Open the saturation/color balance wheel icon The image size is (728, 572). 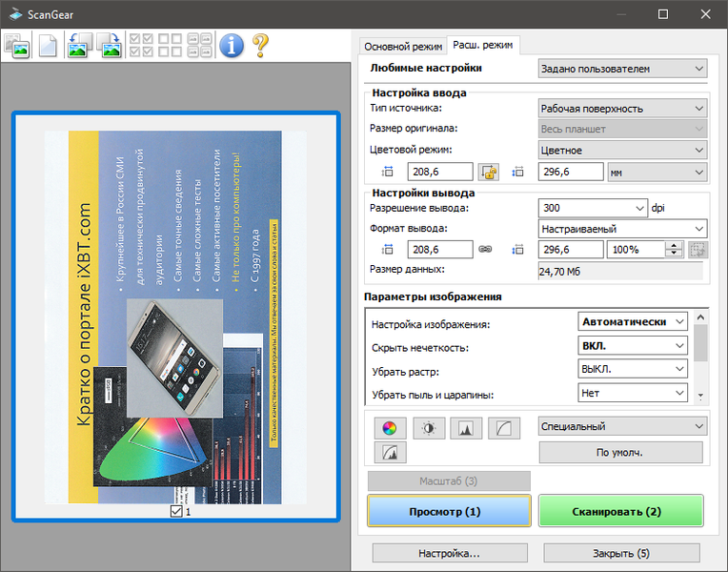coord(390,428)
